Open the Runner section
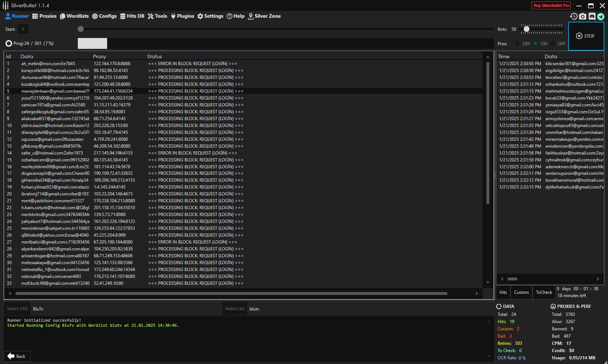Screen dimensions: 608x364 pyautogui.click(x=17, y=16)
